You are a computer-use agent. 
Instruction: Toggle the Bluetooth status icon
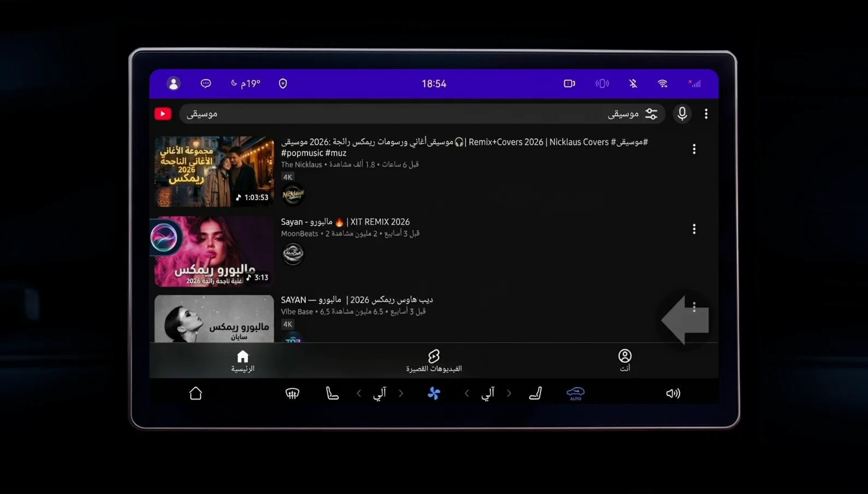633,84
